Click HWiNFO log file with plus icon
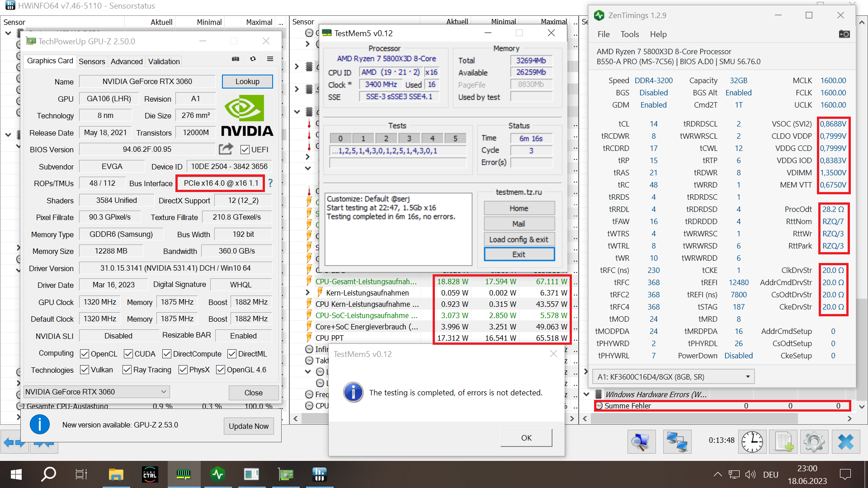Image resolution: width=868 pixels, height=488 pixels. point(783,441)
